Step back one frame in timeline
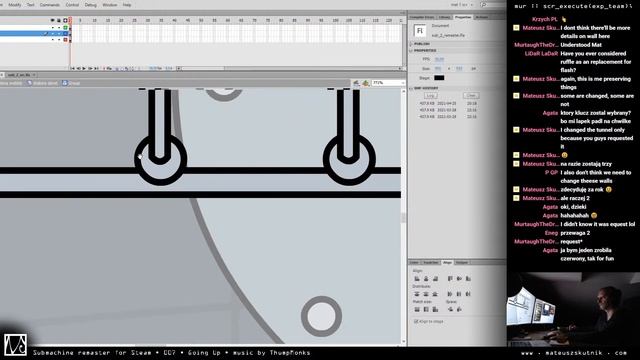 tap(78, 69)
